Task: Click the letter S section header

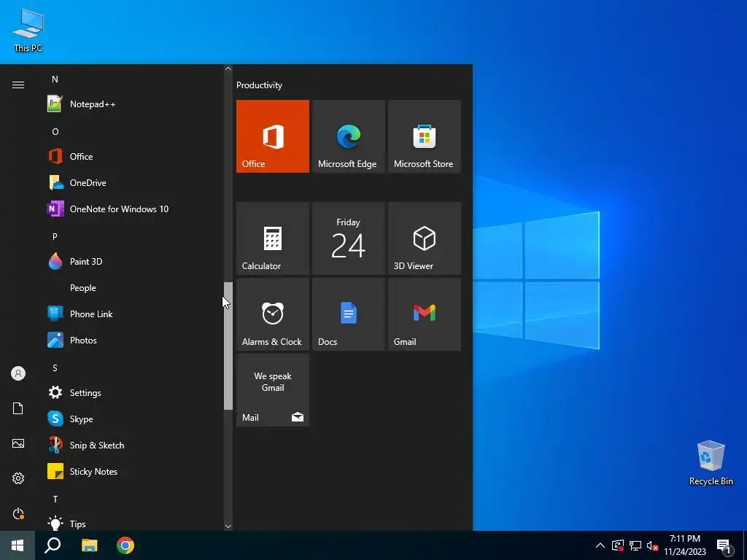Action: coord(55,368)
